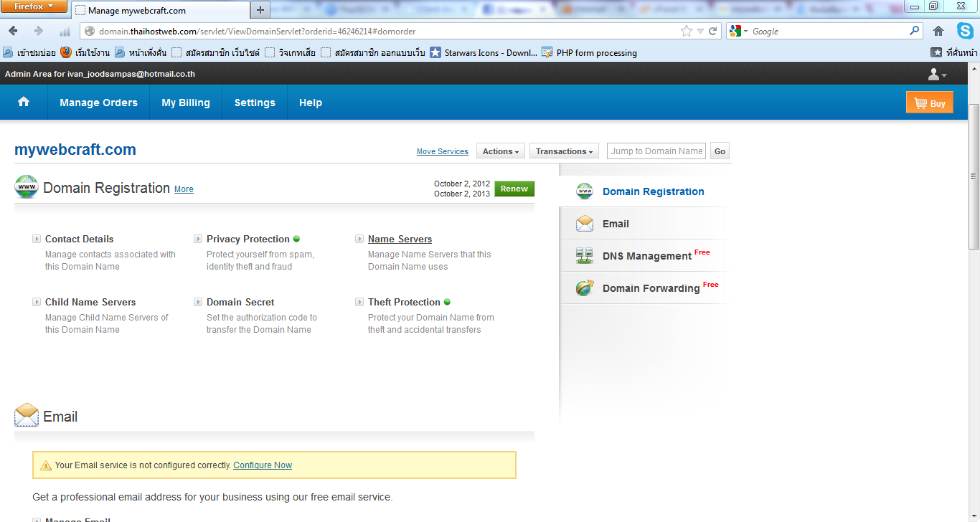Open Manage Orders menu
Image resolution: width=980 pixels, height=522 pixels.
click(x=98, y=103)
